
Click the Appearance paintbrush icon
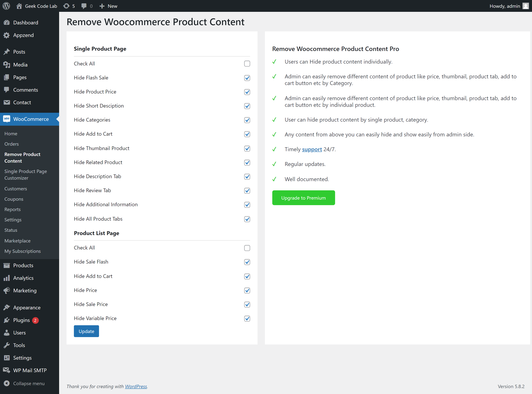tap(7, 308)
